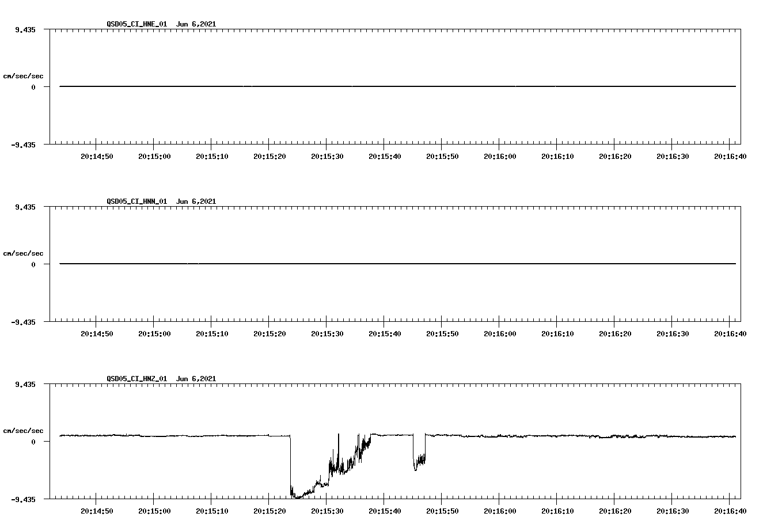Screen dimensions: 782x532
Task: Click the 9.435 upper axis value of the HNE plot
Action: click(25, 30)
